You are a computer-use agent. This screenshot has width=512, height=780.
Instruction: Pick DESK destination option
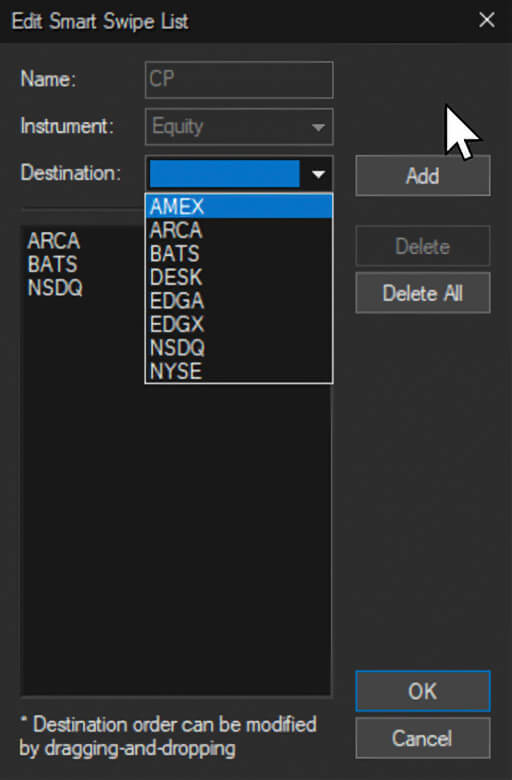pos(239,277)
